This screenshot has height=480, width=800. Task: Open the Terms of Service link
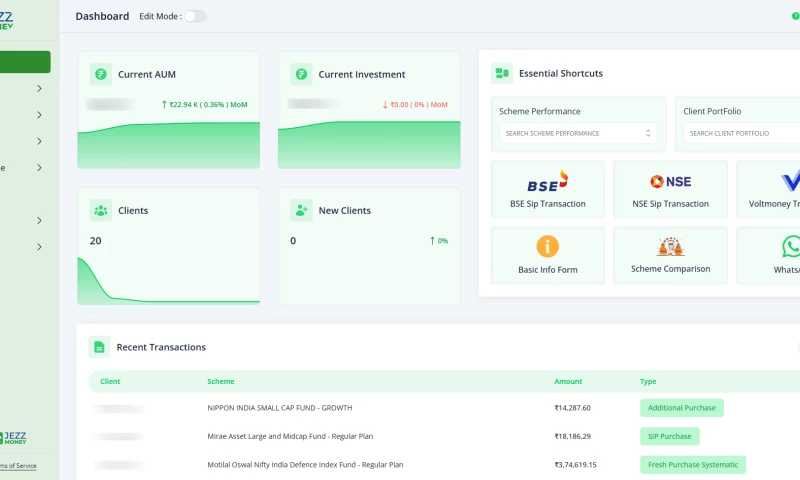click(18, 465)
